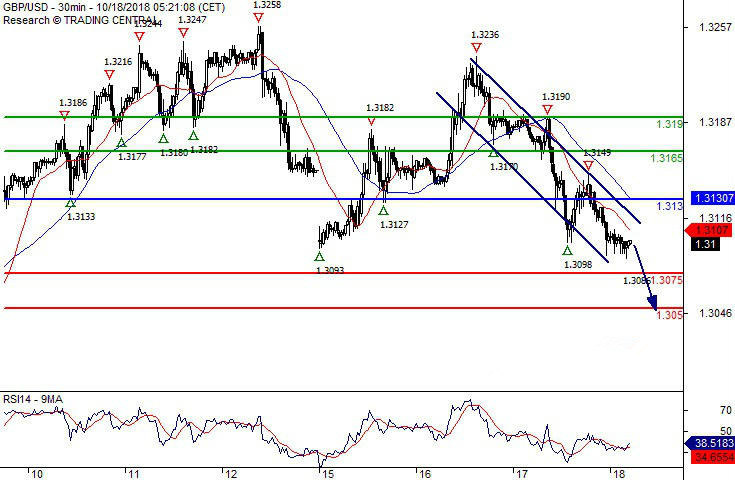Click the red 34.6554 RSI value tag
735x480 pixels.
(x=712, y=457)
